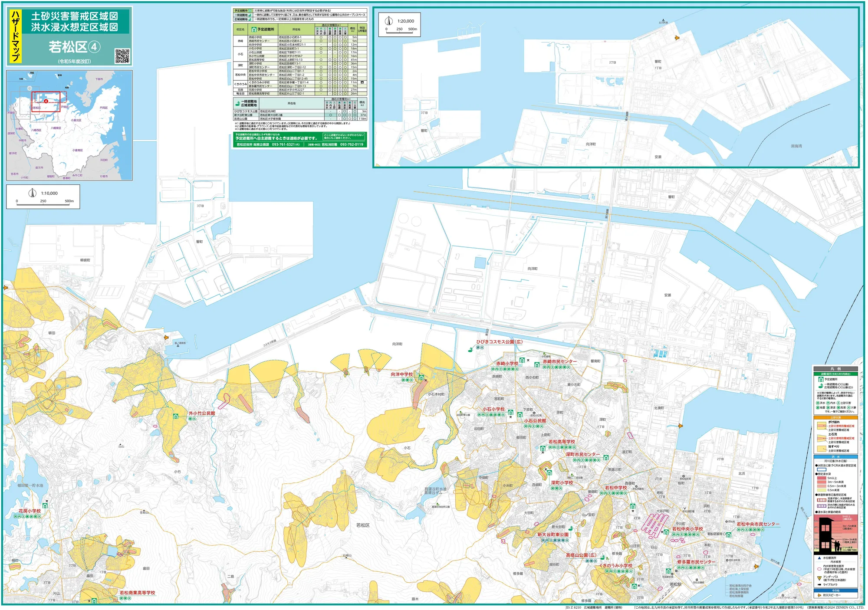Click the orange speaker icon in the 1:20,000 inset

pyautogui.click(x=677, y=38)
